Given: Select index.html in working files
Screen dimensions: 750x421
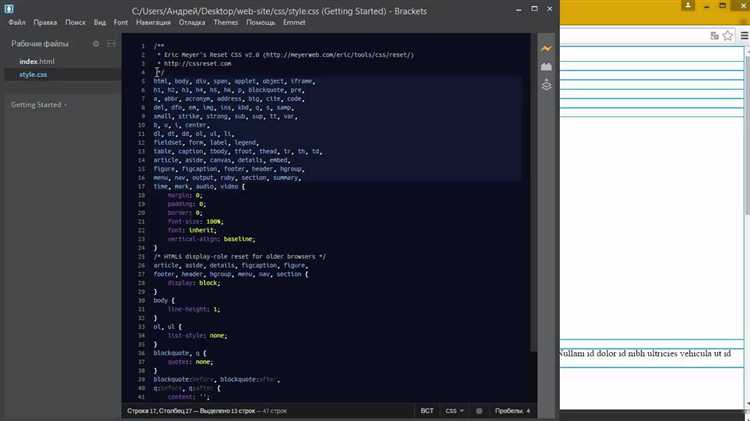Looking at the screenshot, I should [x=37, y=62].
